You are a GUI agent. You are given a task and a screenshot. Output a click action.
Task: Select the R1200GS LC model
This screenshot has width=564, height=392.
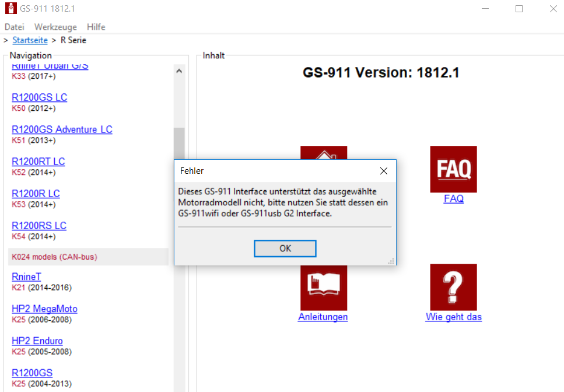pos(39,97)
